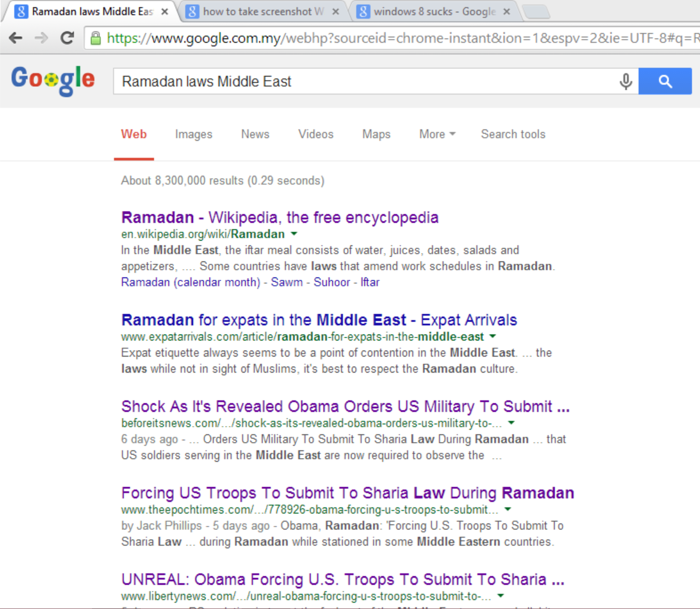Close the 'Ramadan laws Middle East' tab
This screenshot has width=700, height=609.
point(164,12)
